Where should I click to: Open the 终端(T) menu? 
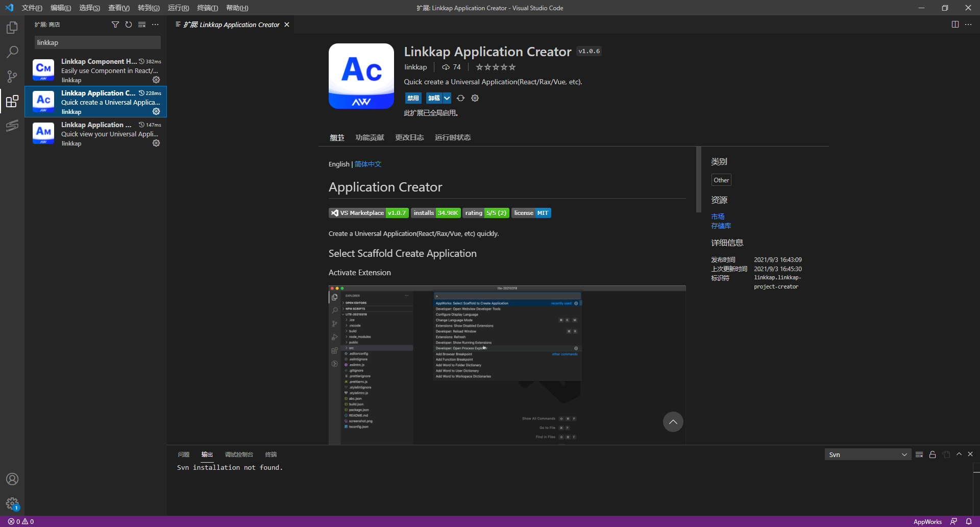click(207, 8)
